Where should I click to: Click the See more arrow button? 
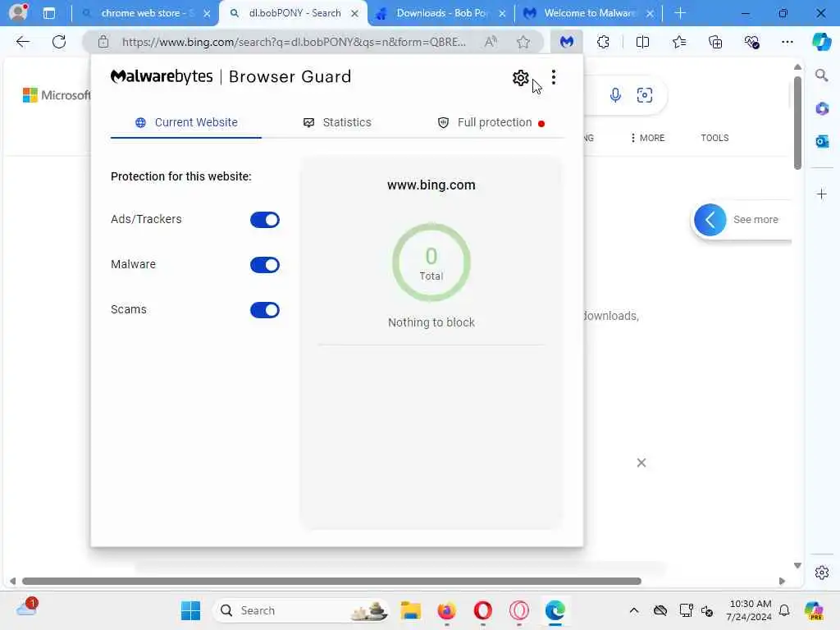pyautogui.click(x=710, y=220)
